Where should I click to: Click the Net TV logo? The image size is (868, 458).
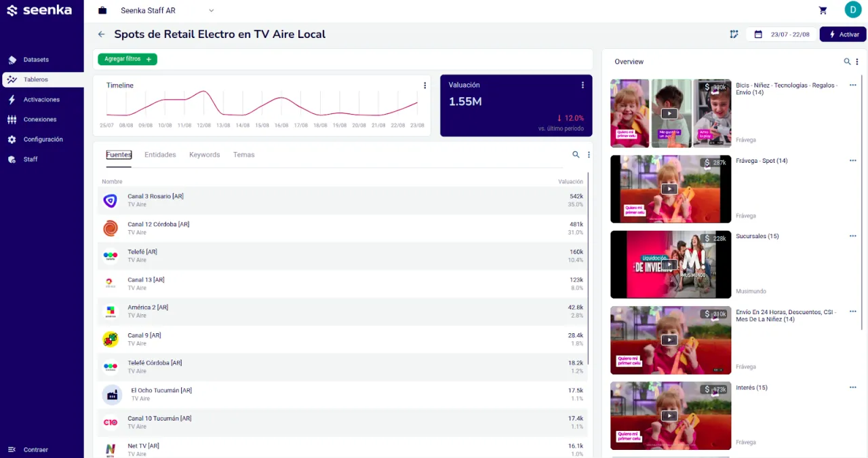click(x=110, y=449)
